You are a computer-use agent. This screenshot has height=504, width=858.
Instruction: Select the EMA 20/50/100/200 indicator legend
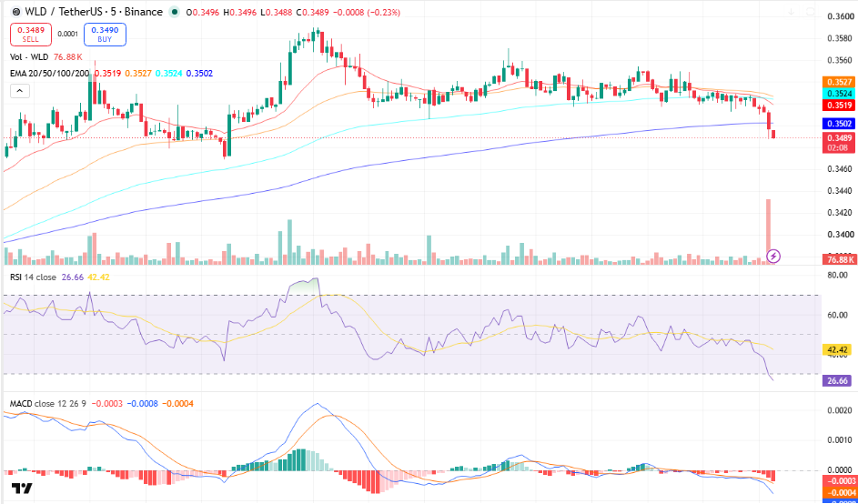[x=50, y=74]
